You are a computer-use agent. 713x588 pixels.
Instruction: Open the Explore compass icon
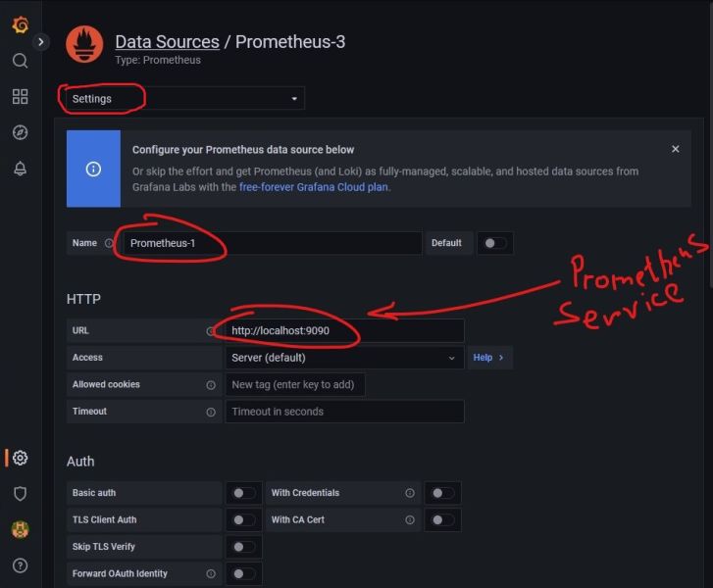tap(20, 132)
